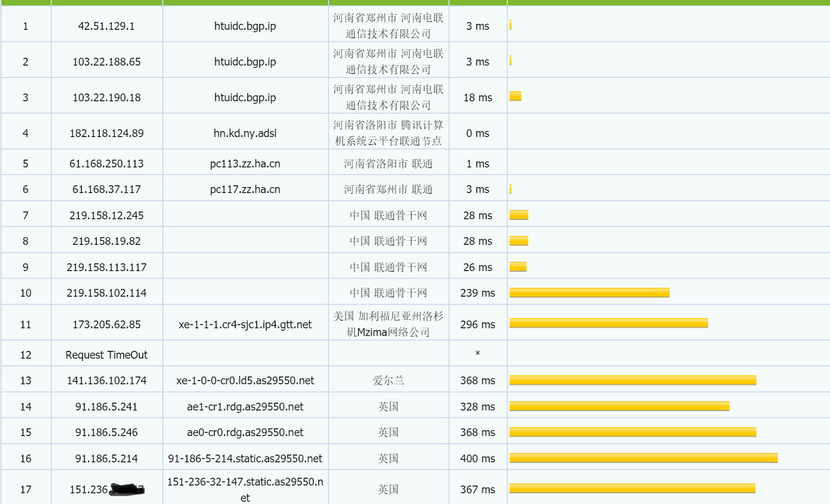Click the 0 ms latency value
Screen dimensions: 830x504
[478, 133]
